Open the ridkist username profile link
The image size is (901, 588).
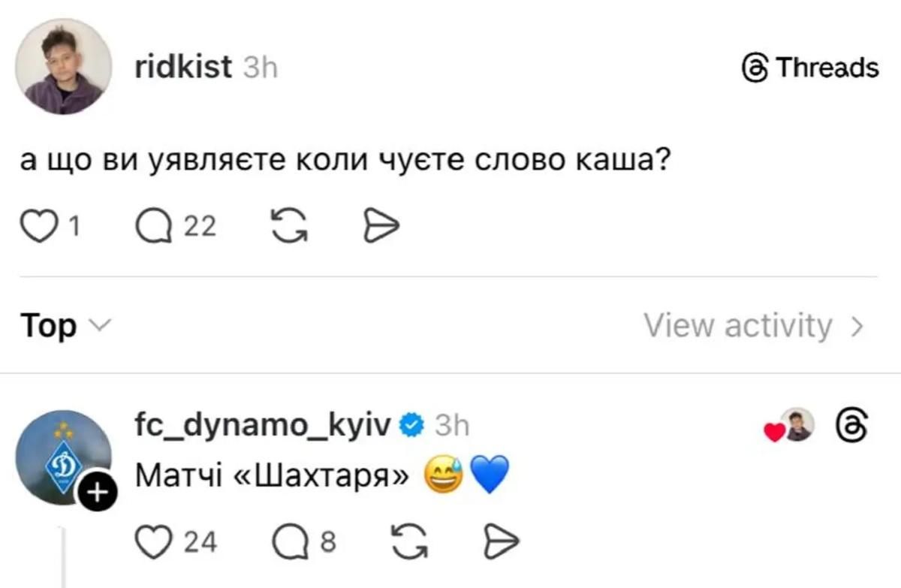[183, 68]
